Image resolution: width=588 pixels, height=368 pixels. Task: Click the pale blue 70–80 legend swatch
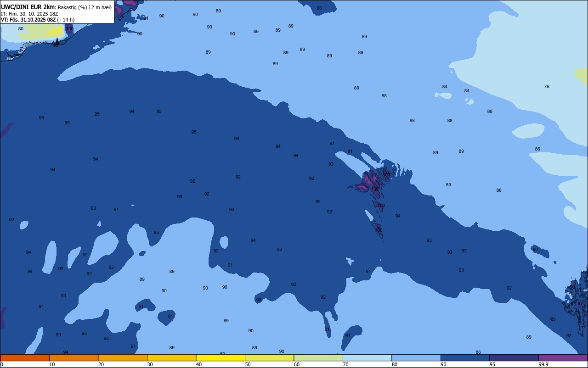pyautogui.click(x=367, y=357)
